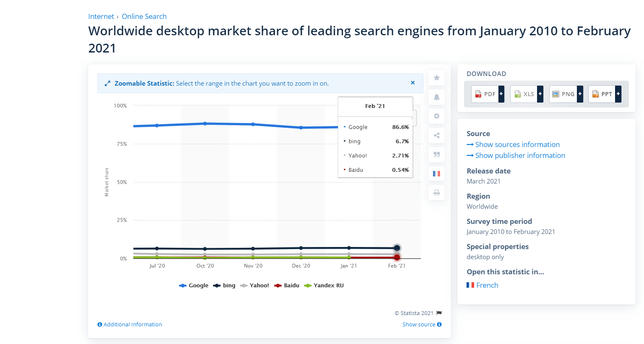Download the statistic as PDF
This screenshot has width=644, height=344.
(x=485, y=94)
